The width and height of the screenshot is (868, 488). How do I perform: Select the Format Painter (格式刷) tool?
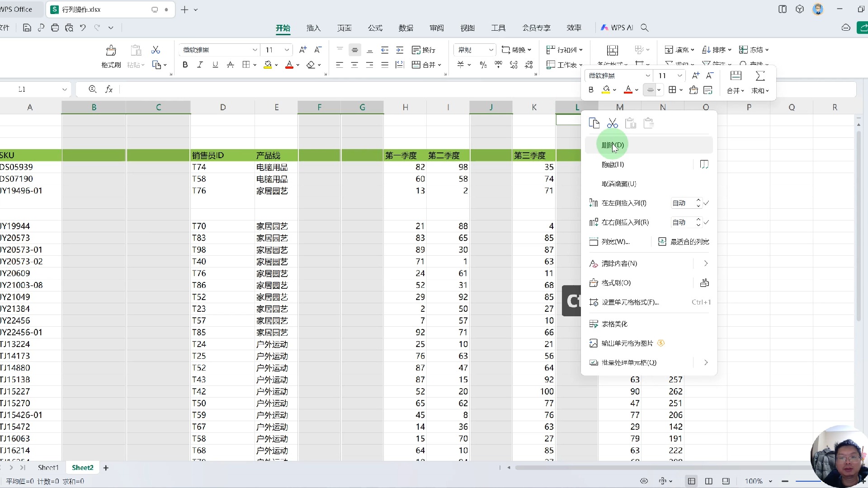click(x=110, y=55)
